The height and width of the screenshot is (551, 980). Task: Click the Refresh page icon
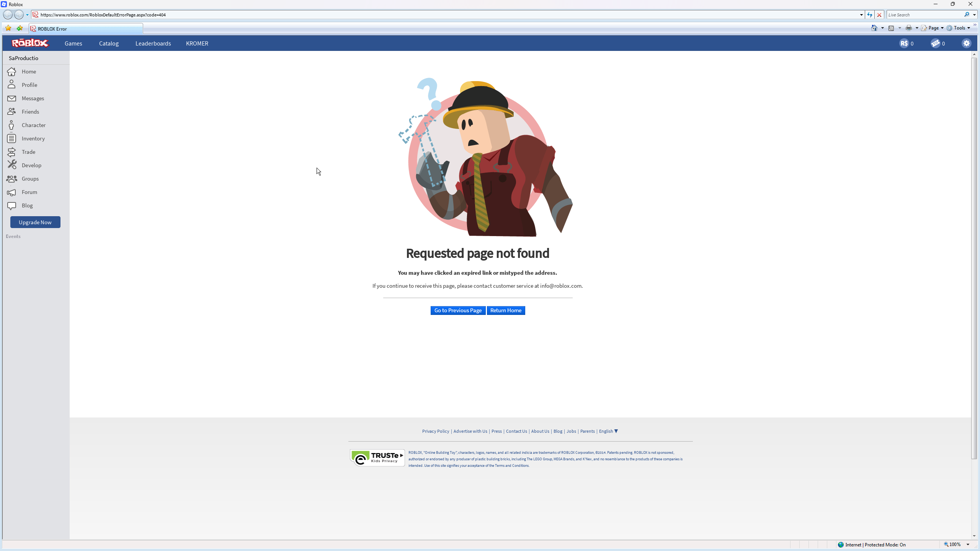pos(870,15)
